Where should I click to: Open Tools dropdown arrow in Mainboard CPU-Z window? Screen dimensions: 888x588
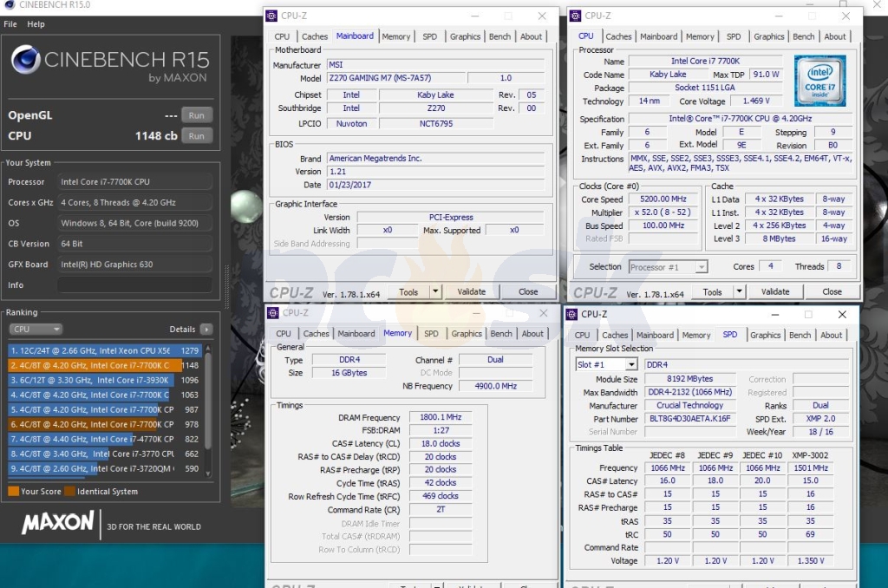click(x=435, y=291)
